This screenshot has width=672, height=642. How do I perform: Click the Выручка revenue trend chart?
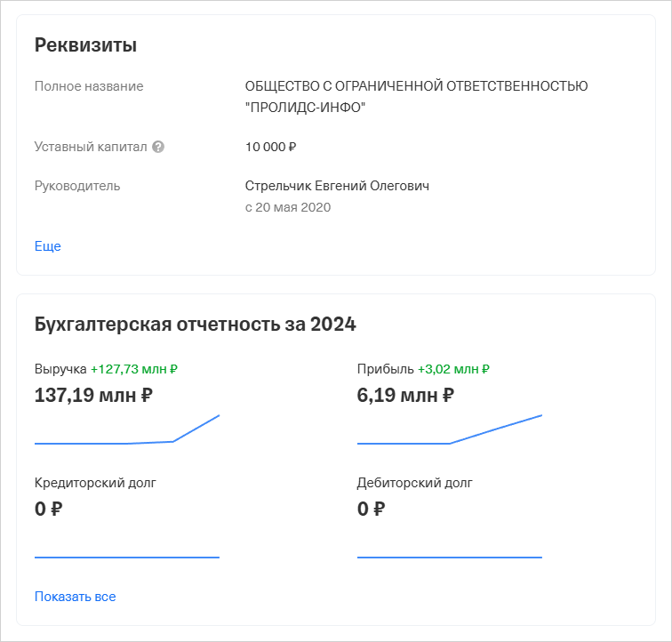pos(127,431)
